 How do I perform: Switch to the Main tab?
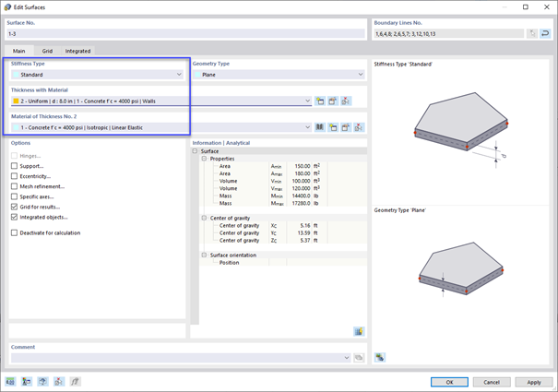(x=19, y=51)
